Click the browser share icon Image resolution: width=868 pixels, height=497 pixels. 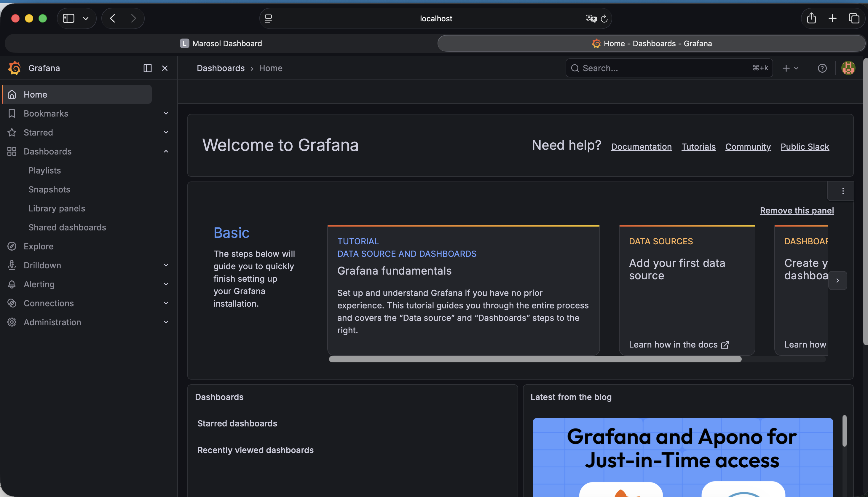coord(811,18)
